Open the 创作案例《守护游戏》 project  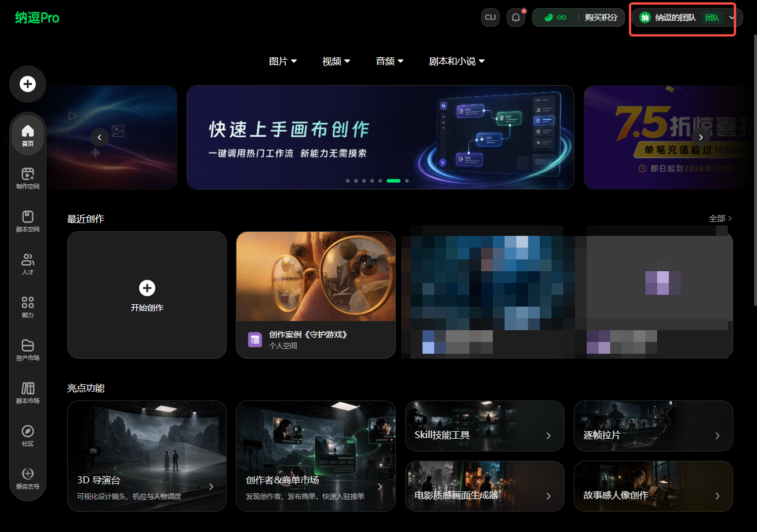(x=316, y=295)
